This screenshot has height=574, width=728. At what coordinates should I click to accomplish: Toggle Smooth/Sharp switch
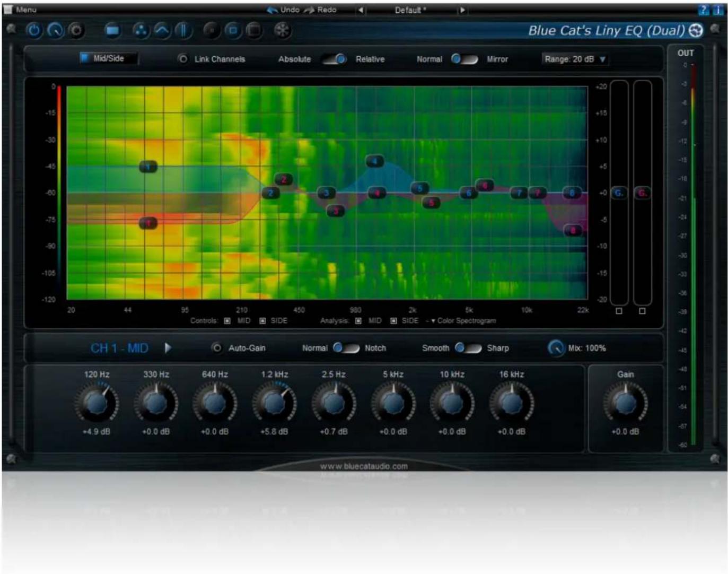click(468, 348)
